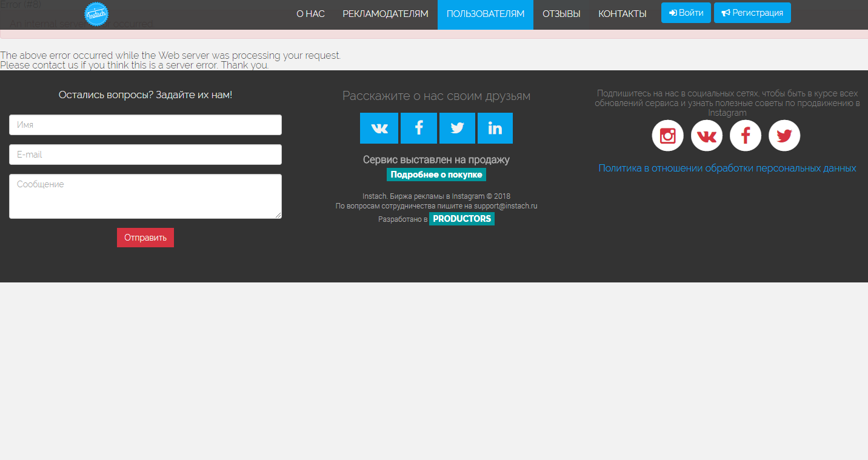Click the Регистрация button

(x=752, y=13)
